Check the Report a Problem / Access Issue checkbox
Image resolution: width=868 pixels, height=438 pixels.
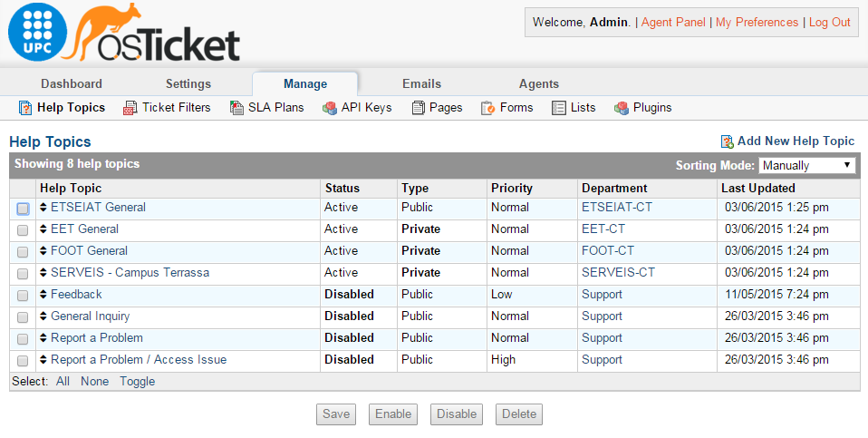pyautogui.click(x=23, y=361)
